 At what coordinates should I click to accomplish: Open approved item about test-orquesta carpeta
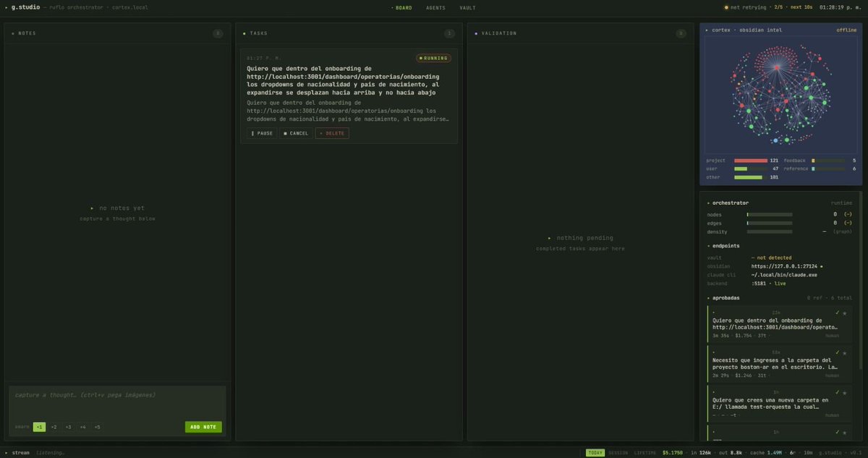(779, 404)
